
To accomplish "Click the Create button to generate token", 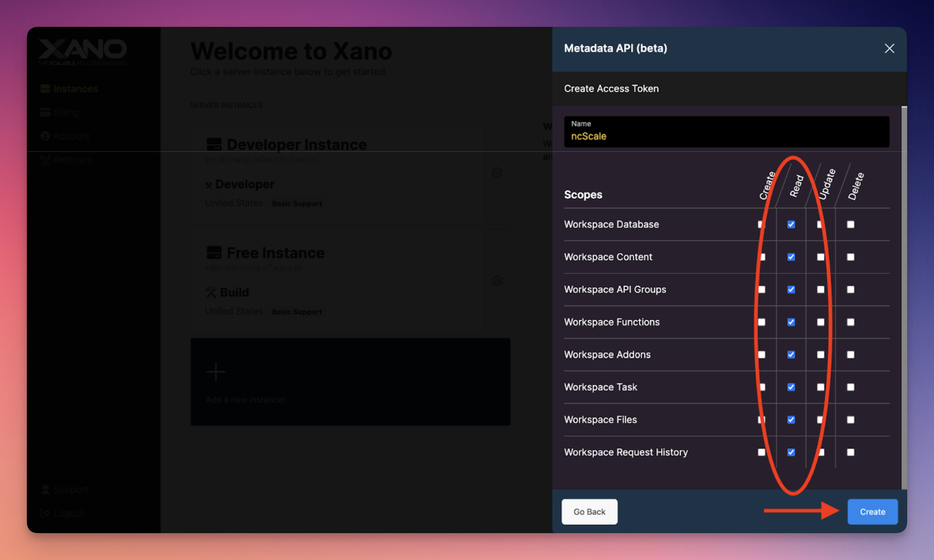I will pos(872,511).
